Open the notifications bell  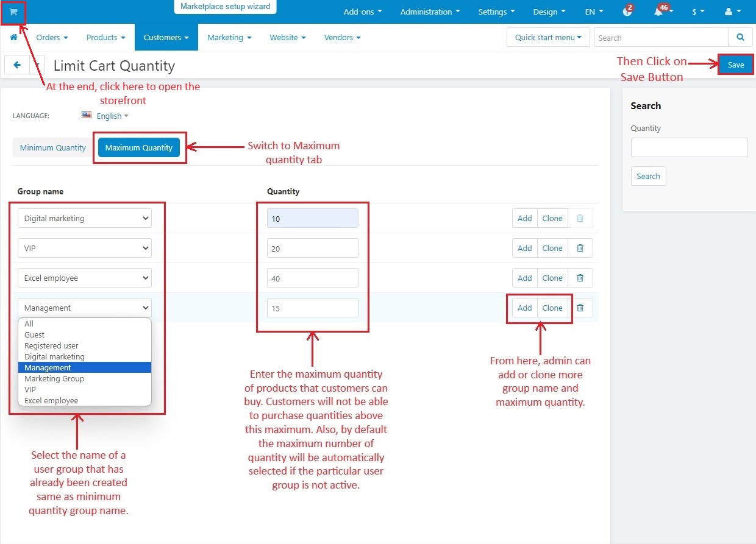(x=658, y=12)
